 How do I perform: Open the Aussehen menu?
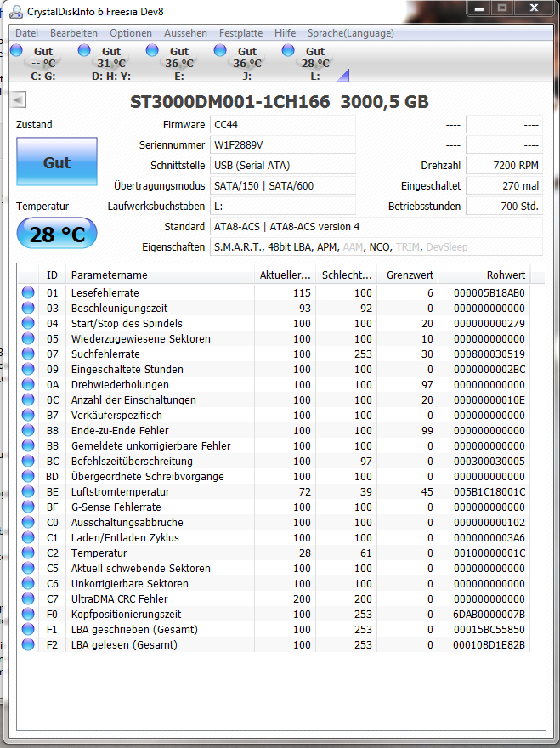185,33
